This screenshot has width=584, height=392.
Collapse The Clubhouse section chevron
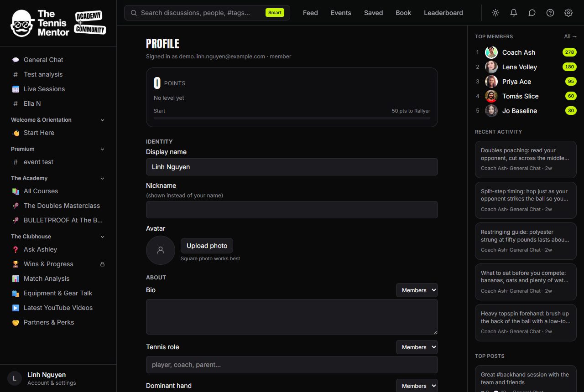(x=102, y=237)
